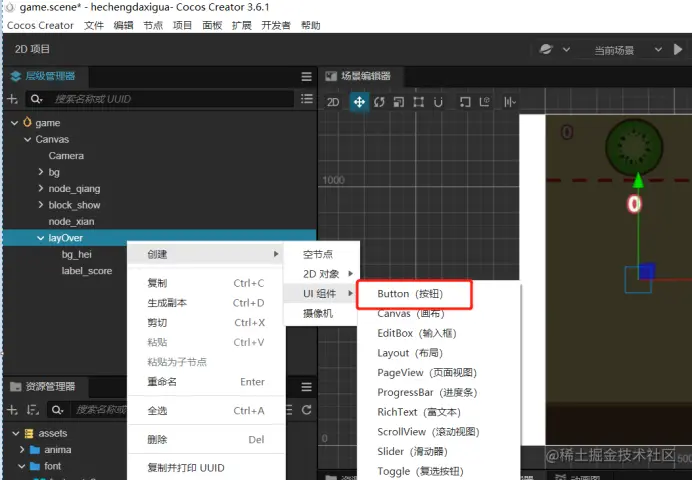
Task: Choose Slider (滑动器) from submenu
Action: tap(413, 452)
